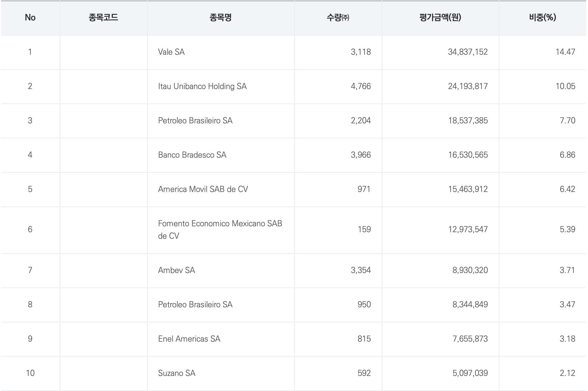Click quantity 3,354 for Ambev SA
This screenshot has height=391, width=588.
pyautogui.click(x=361, y=270)
